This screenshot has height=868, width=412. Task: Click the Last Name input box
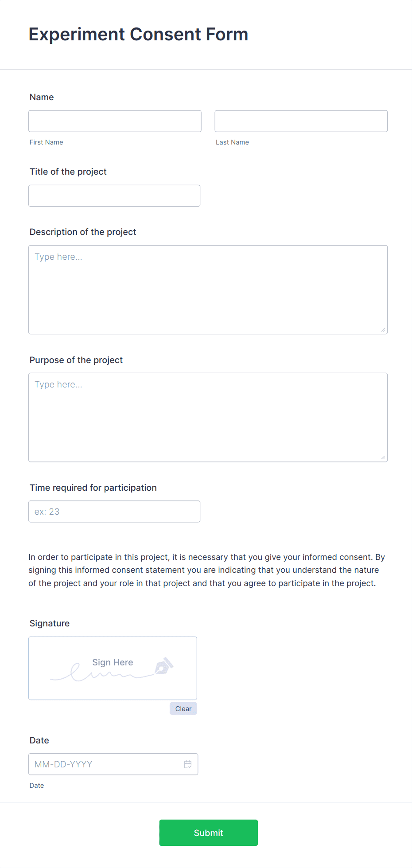coord(301,121)
